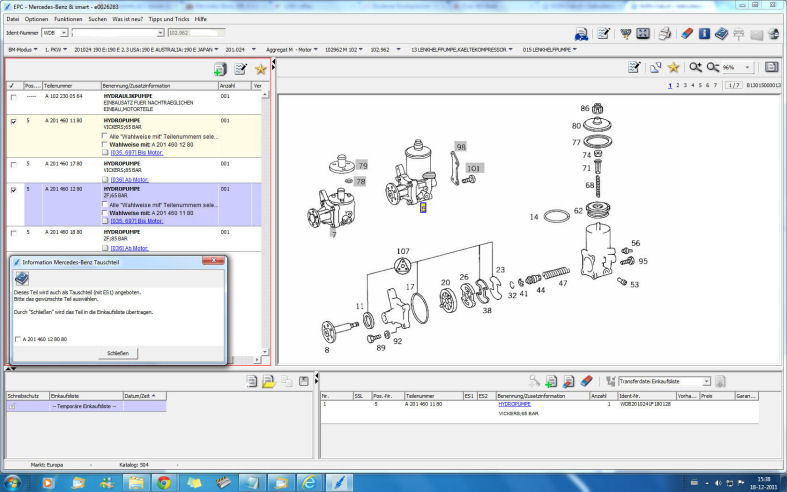The width and height of the screenshot is (787, 492).
Task: Click the Windows Start button
Action: tap(13, 482)
